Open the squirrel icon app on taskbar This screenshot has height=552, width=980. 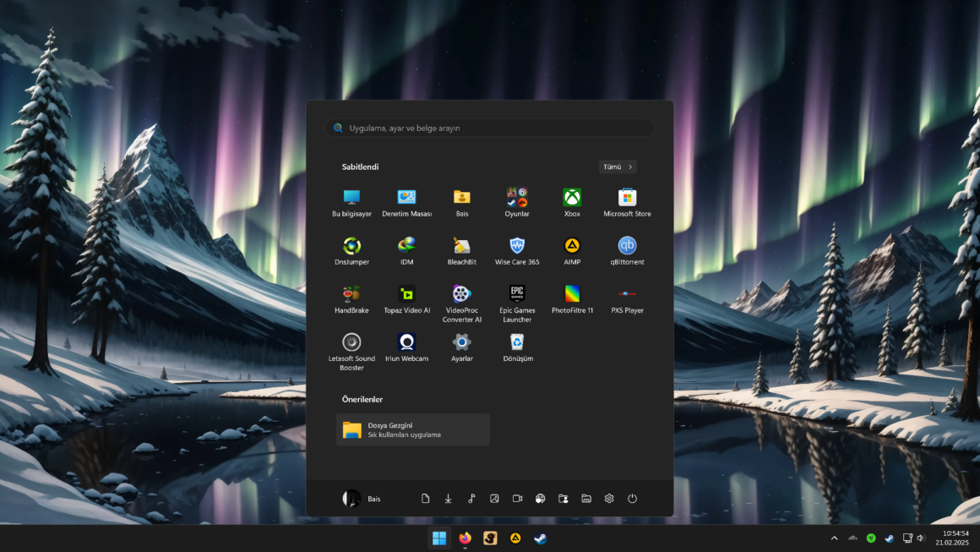click(x=490, y=538)
